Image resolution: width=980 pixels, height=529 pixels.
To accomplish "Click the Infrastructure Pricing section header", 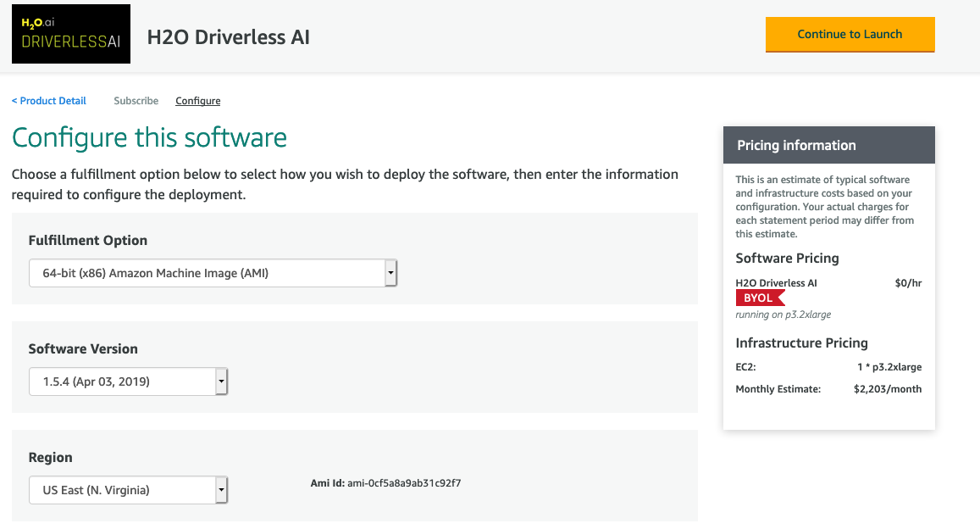I will (801, 342).
